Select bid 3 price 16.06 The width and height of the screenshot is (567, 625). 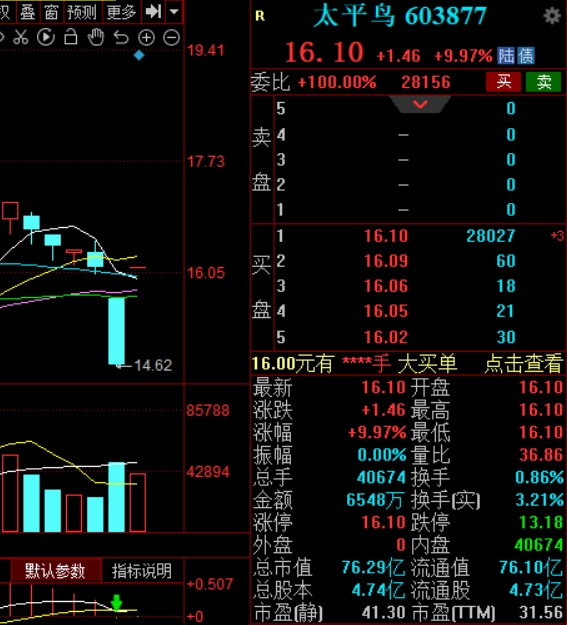386,286
